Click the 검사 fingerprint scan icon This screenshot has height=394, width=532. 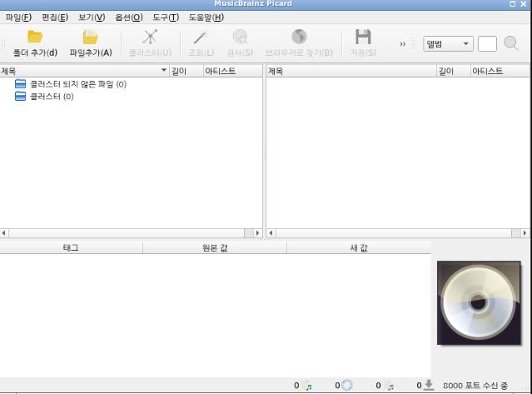coord(240,37)
